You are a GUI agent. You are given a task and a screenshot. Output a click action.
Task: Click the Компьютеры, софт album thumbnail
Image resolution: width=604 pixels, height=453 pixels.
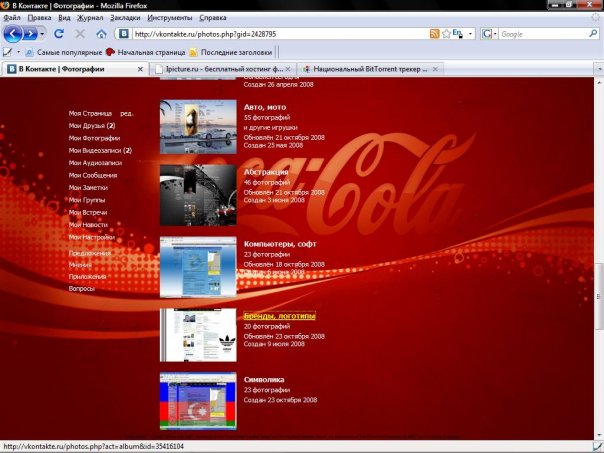pyautogui.click(x=198, y=267)
